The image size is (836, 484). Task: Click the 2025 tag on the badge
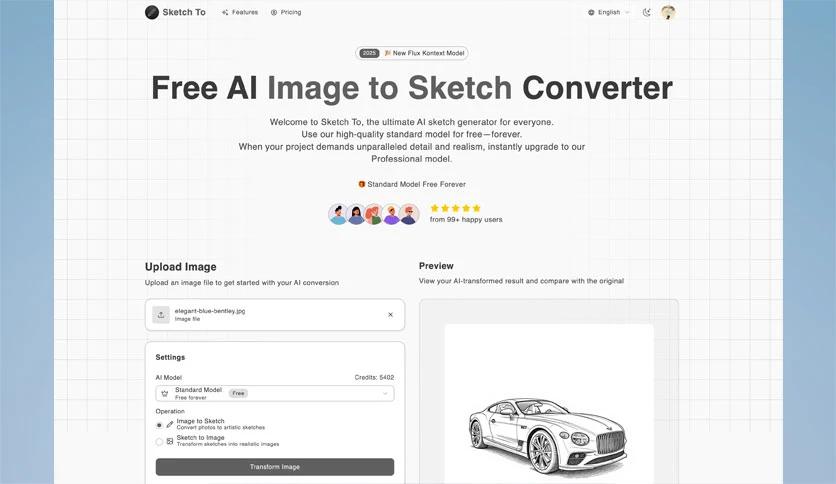click(369, 53)
